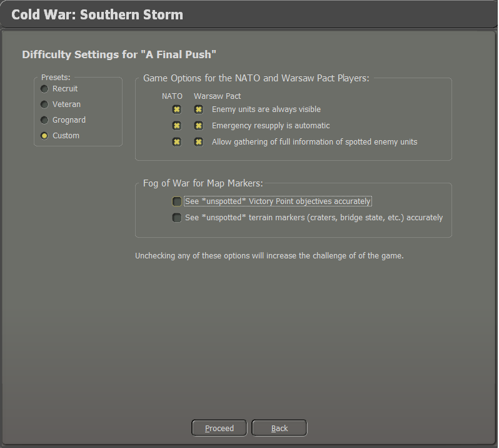Click the NATO column header
The height and width of the screenshot is (448, 499).
point(172,96)
